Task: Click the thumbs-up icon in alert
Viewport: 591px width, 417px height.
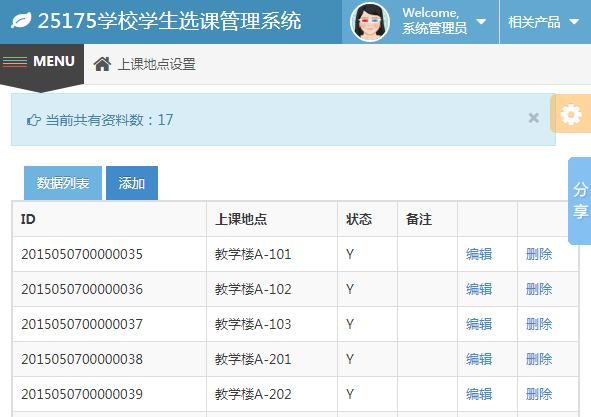Action: pyautogui.click(x=34, y=120)
